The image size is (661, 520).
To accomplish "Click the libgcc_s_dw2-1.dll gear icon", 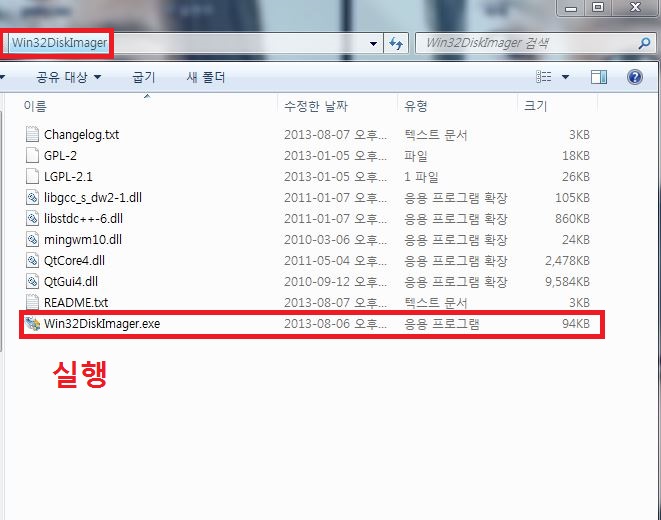I will 32,197.
